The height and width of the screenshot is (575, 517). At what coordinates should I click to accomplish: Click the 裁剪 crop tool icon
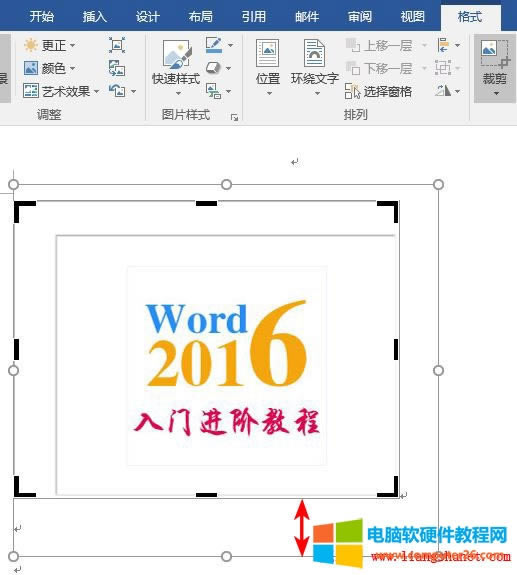coord(495,54)
